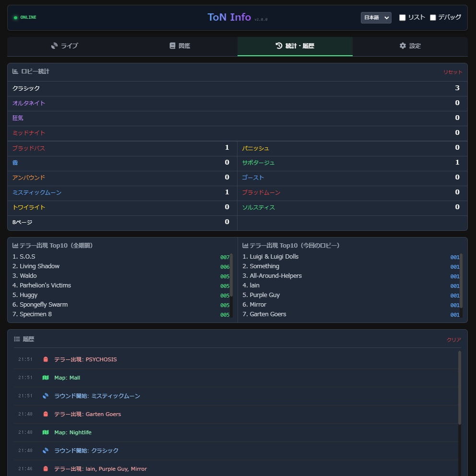This screenshot has width=476, height=476.
Task: Select the 統計・履歴 tab
Action: pos(295,46)
